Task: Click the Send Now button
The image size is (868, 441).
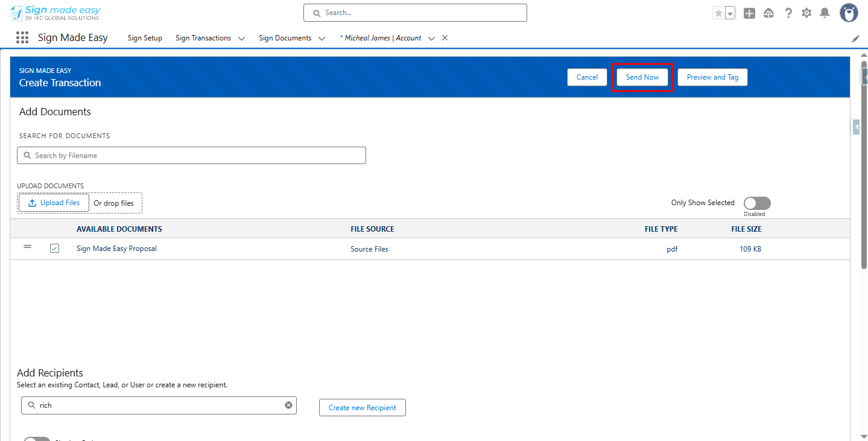Action: click(x=641, y=77)
